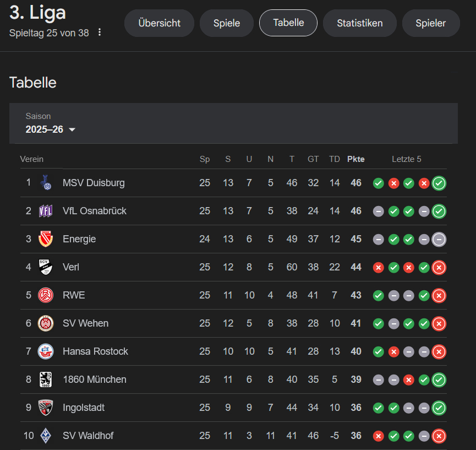Image resolution: width=476 pixels, height=450 pixels.
Task: Click the Pkte column header
Action: tap(355, 159)
